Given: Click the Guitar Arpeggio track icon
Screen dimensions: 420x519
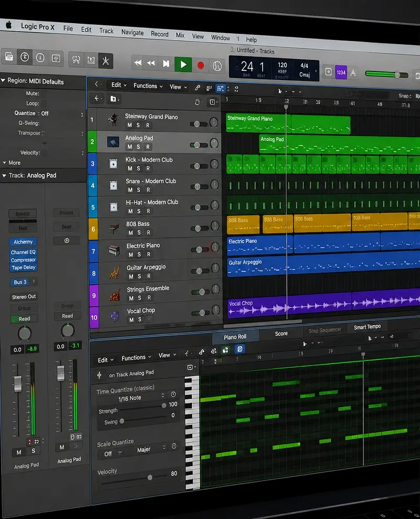Looking at the screenshot, I should 114,273.
